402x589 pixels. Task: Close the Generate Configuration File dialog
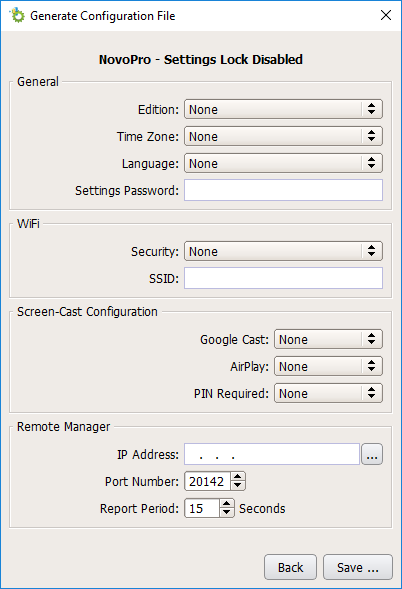(386, 15)
